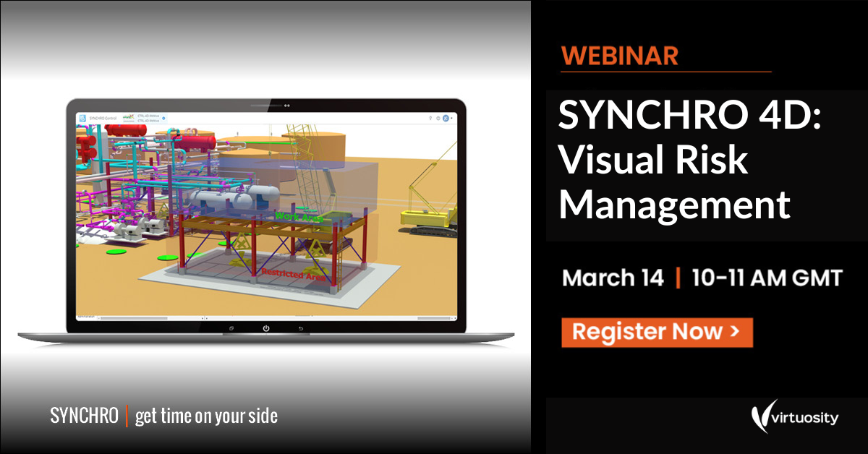The image size is (868, 454).
Task: Click the SYNCHRO Control logo icon
Action: (x=82, y=117)
